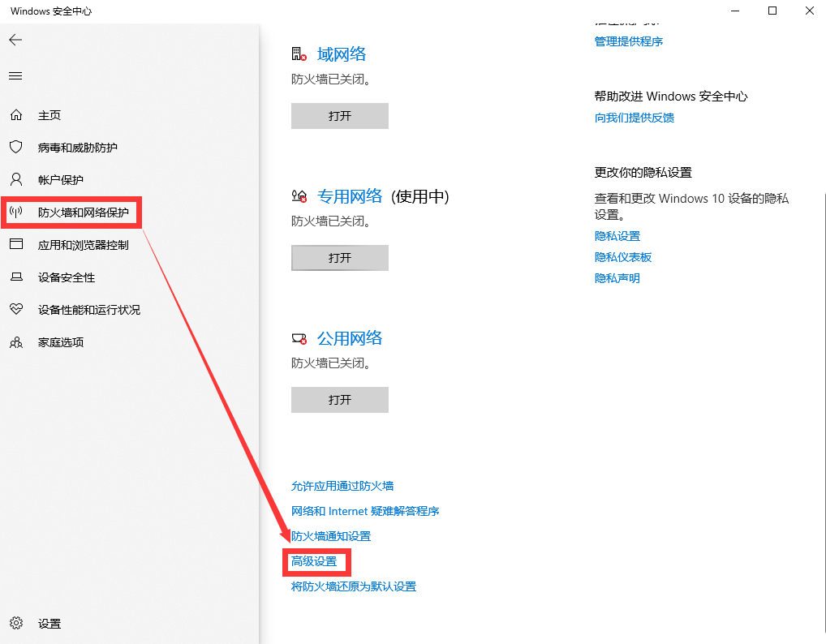Go back using the back arrow

(x=15, y=40)
